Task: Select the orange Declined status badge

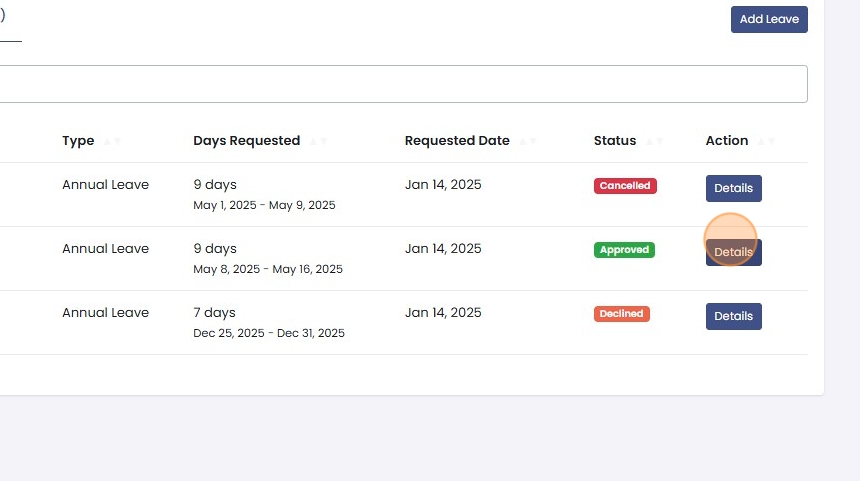Action: pos(621,314)
